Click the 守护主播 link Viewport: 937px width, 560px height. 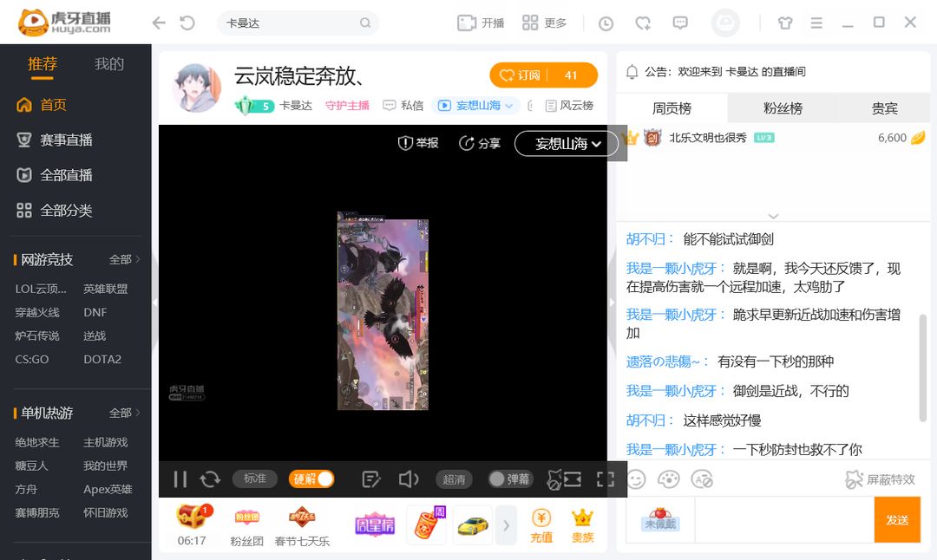tap(347, 106)
